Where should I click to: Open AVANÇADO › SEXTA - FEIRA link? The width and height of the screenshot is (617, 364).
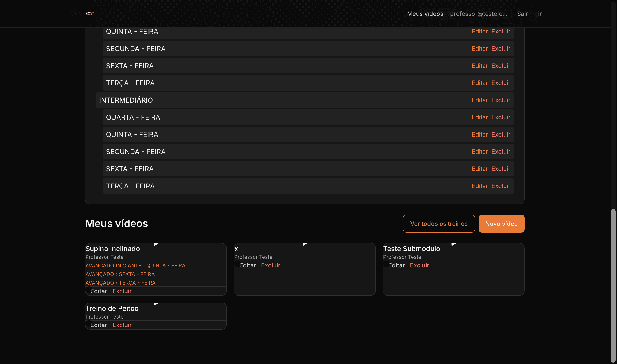tap(120, 274)
